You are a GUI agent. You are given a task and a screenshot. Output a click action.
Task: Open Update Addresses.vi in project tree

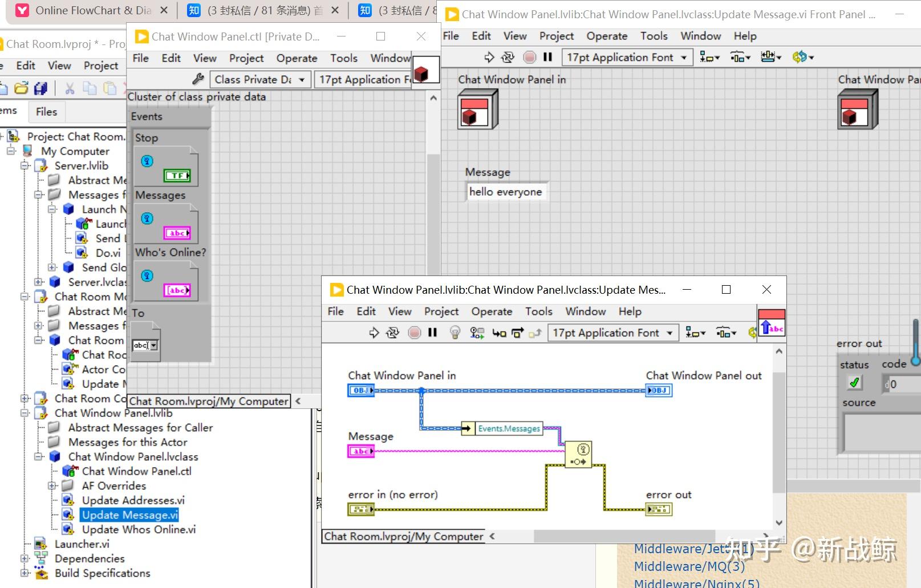[x=133, y=500]
